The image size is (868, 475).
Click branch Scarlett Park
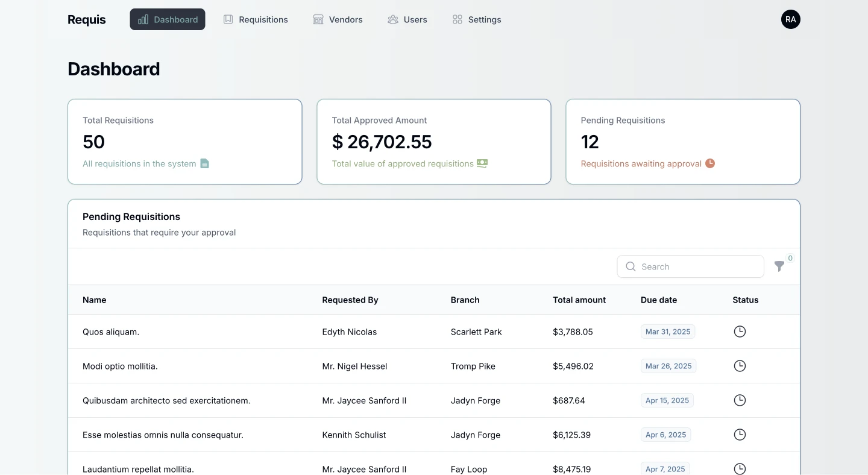pos(476,332)
